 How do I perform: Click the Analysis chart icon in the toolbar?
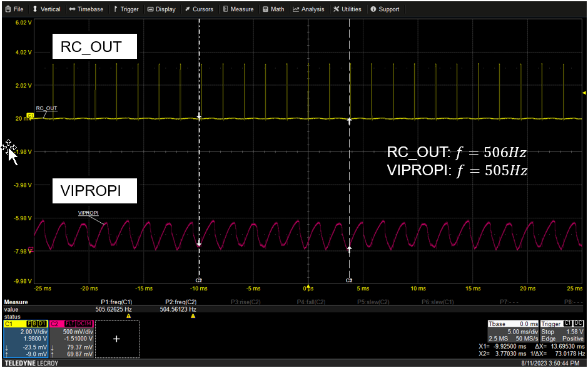pyautogui.click(x=297, y=9)
